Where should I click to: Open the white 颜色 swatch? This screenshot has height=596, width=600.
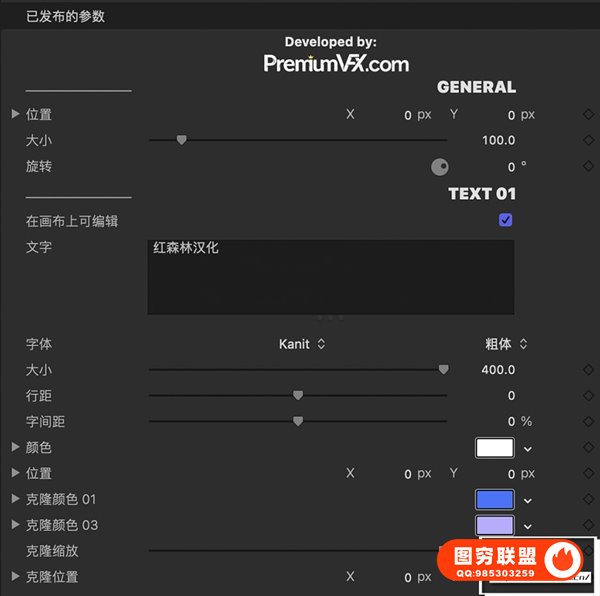coord(495,448)
